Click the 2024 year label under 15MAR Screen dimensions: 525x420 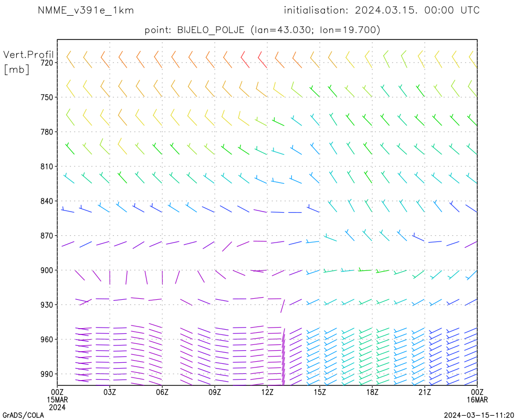tap(57, 407)
